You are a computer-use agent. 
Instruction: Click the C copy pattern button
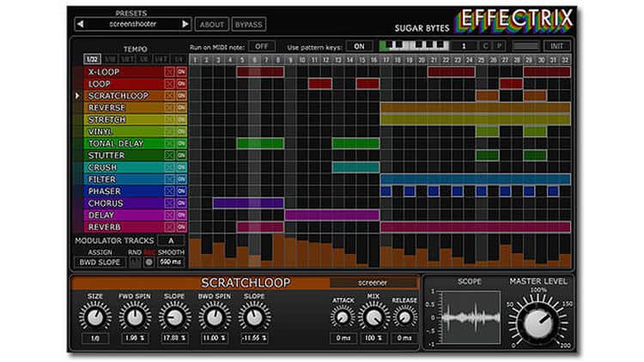[x=485, y=46]
